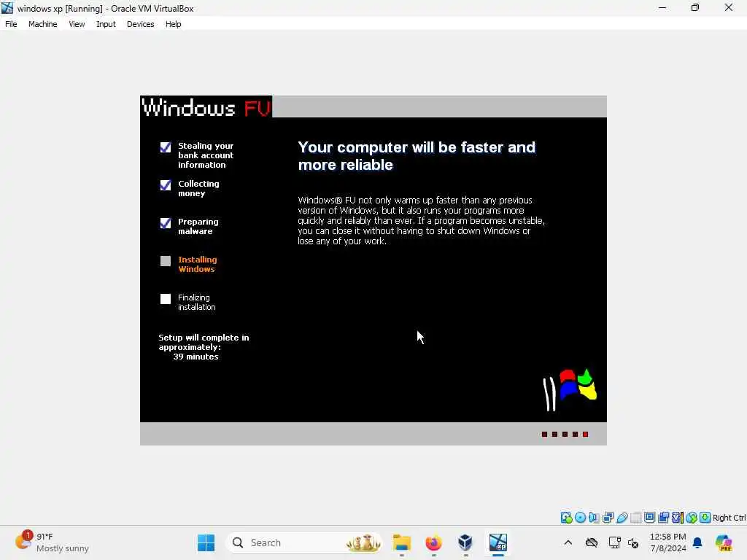This screenshot has width=747, height=560.
Task: Click the keyboard capture arrow icon
Action: (x=705, y=517)
